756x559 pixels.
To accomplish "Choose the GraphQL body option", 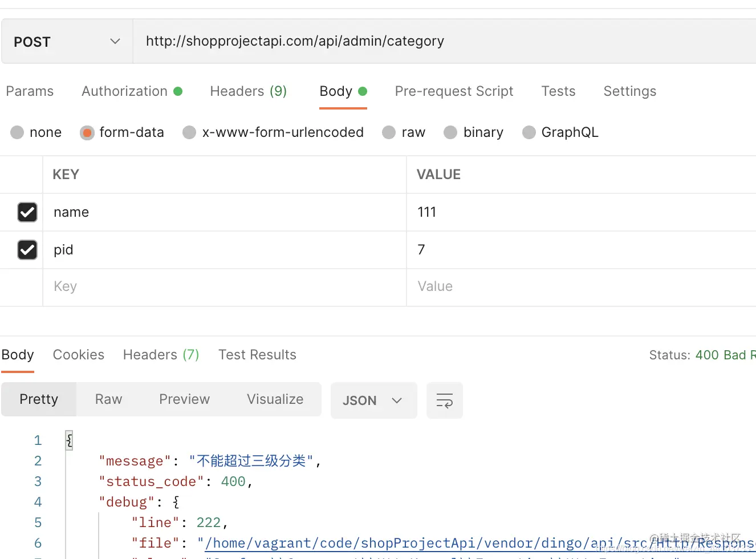I will click(x=560, y=132).
